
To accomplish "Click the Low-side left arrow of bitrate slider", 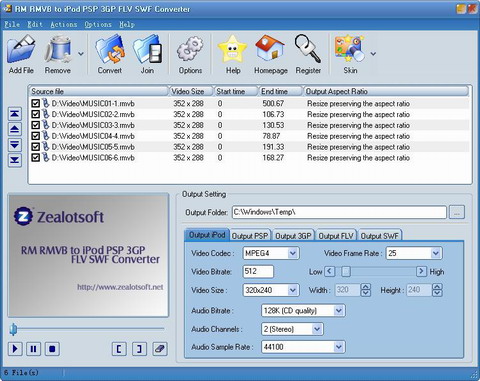I will point(329,271).
